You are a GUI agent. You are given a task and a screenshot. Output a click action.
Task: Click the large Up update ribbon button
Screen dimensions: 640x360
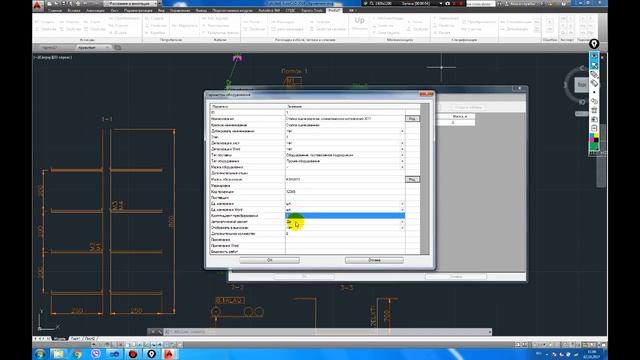[359, 23]
